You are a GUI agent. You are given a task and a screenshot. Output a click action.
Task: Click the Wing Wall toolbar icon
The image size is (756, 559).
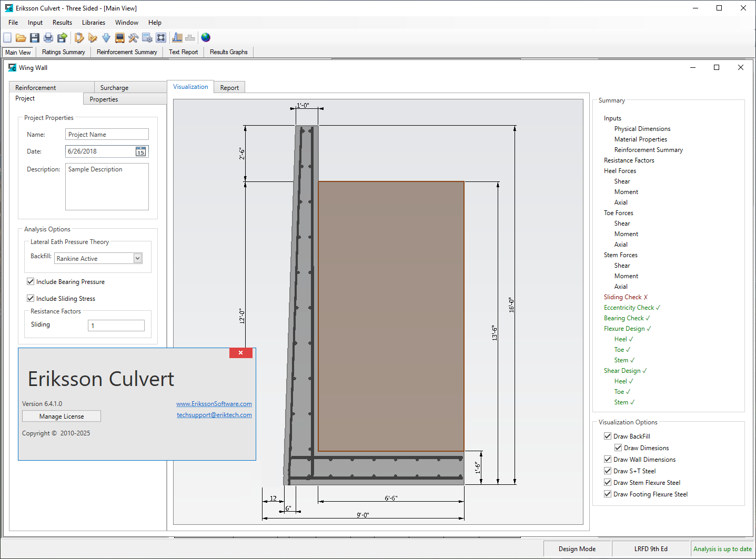177,37
